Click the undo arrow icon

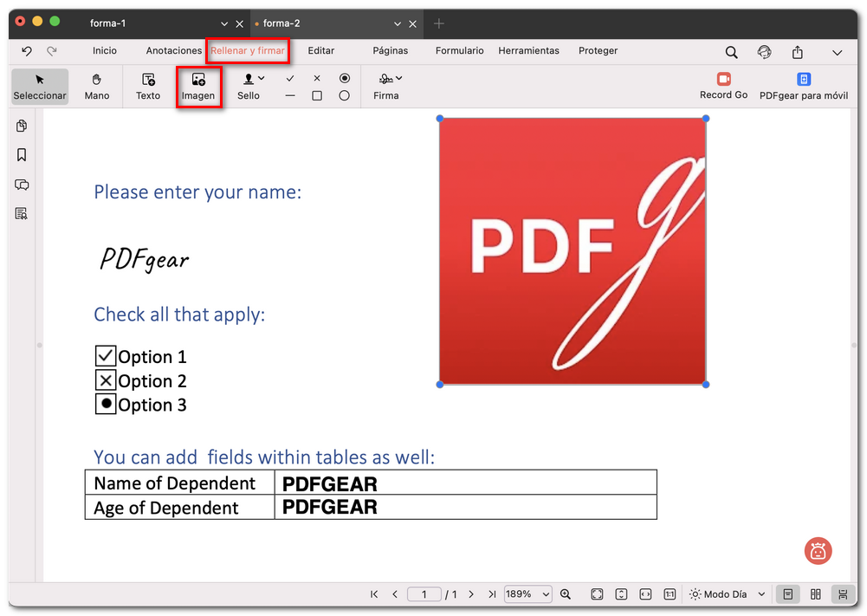coord(27,52)
